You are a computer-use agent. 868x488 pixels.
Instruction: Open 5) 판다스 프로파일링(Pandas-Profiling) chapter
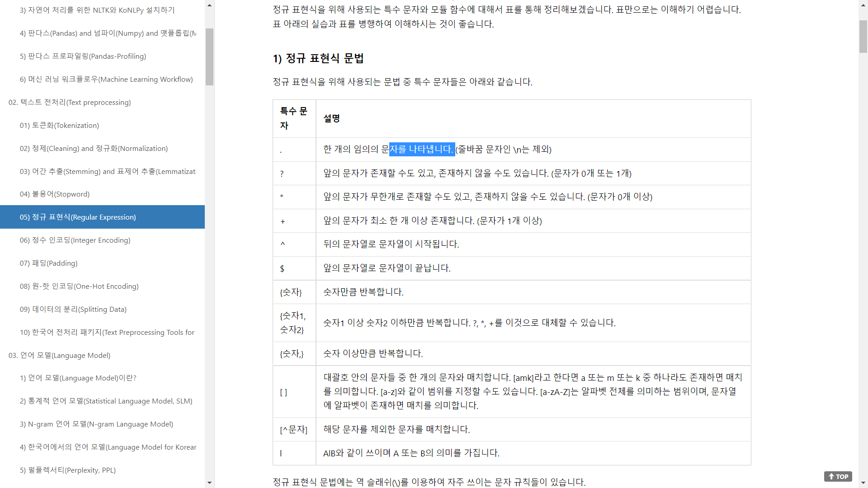[x=83, y=56]
